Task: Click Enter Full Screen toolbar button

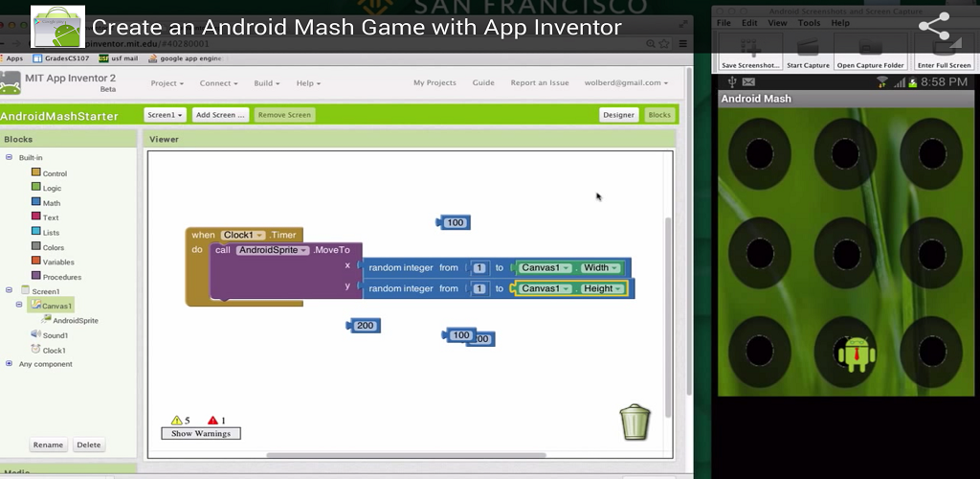Action: [944, 52]
